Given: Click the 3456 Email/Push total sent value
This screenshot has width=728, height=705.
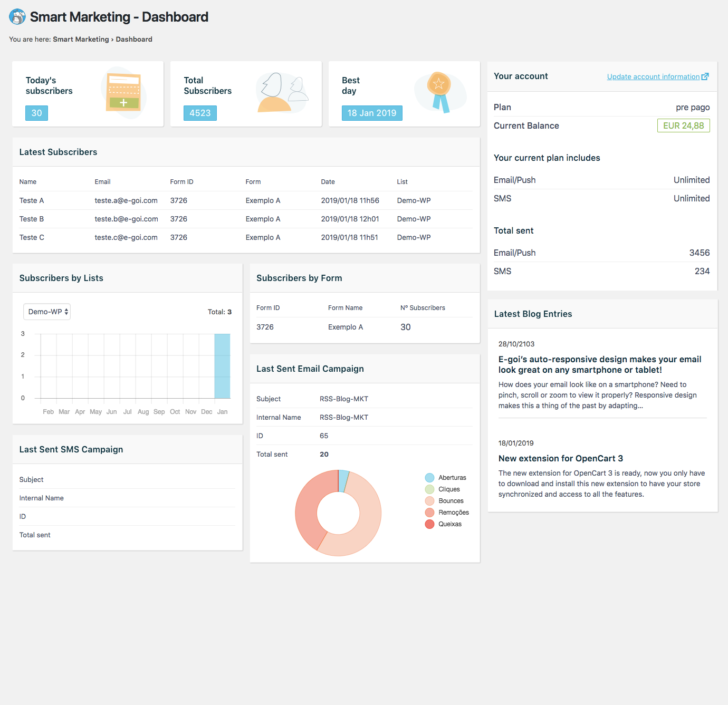Looking at the screenshot, I should (x=700, y=253).
